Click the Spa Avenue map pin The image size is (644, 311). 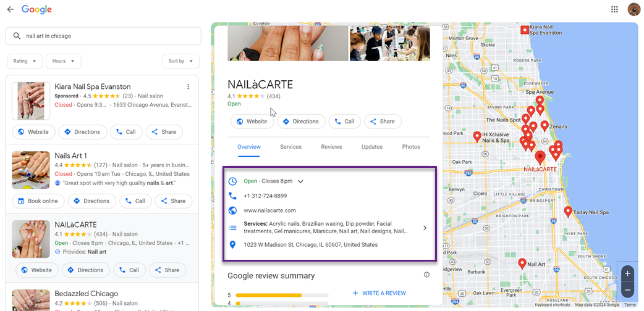pos(540,101)
